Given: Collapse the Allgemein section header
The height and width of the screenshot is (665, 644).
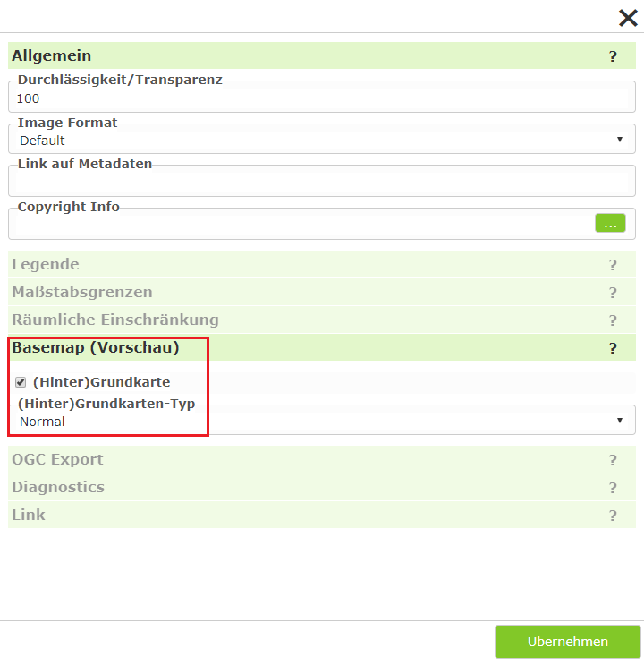Looking at the screenshot, I should pos(322,55).
